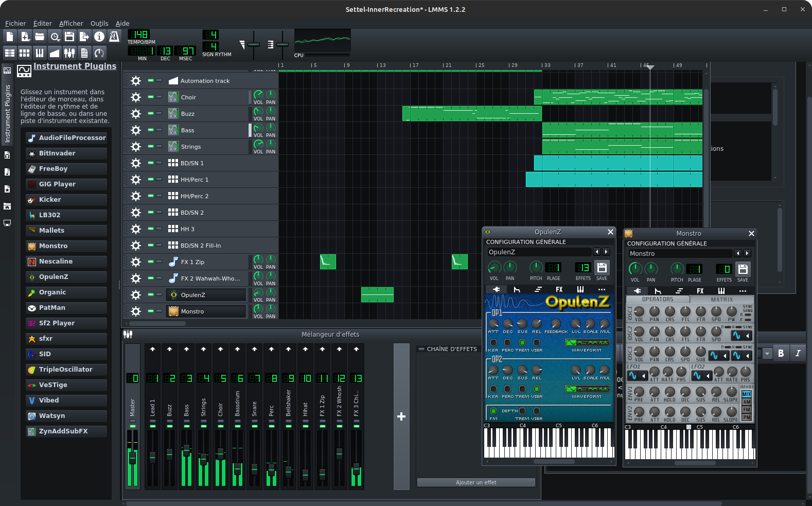Screen dimensions: 812x506
Task: Click the 'Ajouter un effet' button
Action: [475, 482]
